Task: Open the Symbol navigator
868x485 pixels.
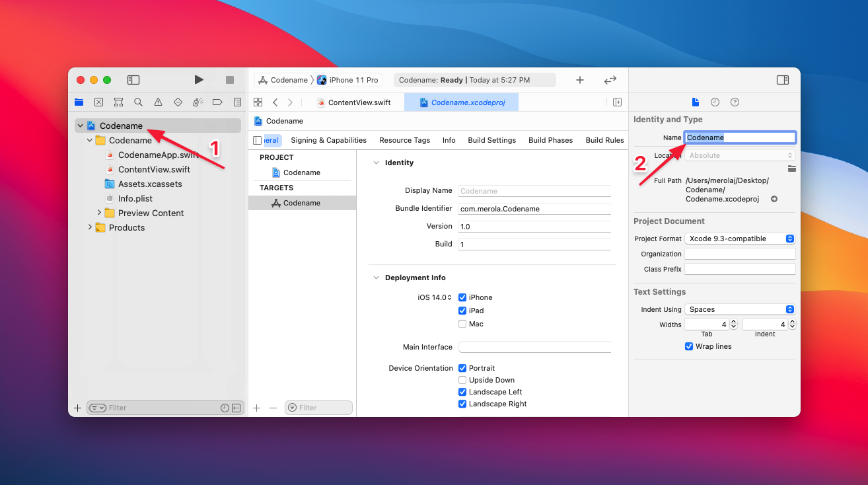Action: pos(118,102)
